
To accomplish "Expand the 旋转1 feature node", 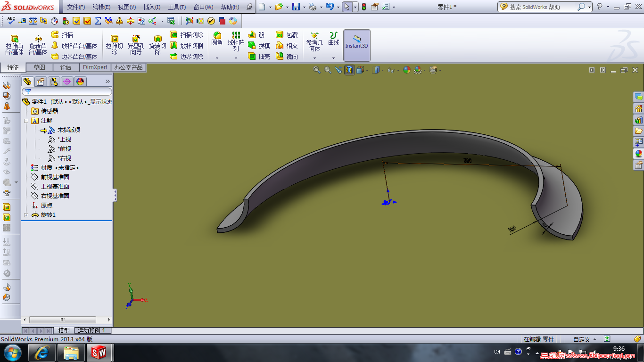I will tap(26, 215).
